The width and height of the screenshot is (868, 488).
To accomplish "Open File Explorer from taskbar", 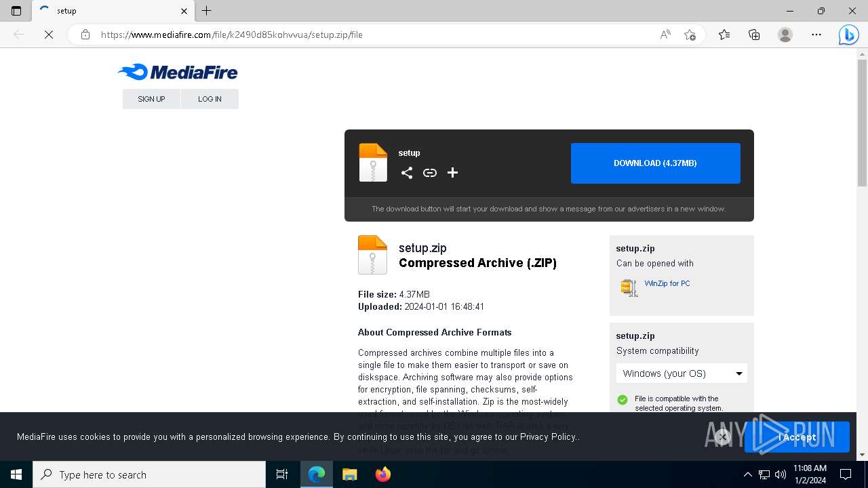I will click(349, 474).
